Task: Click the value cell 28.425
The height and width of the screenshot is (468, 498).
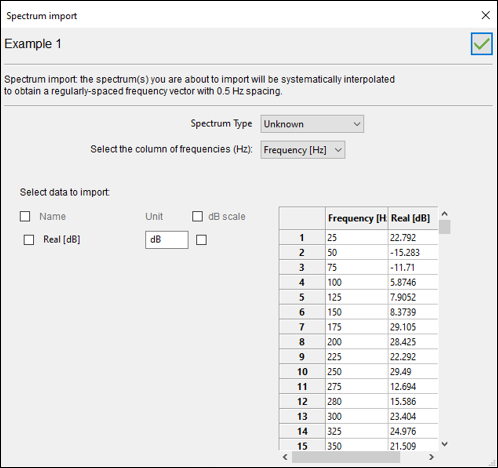Action: coord(413,342)
